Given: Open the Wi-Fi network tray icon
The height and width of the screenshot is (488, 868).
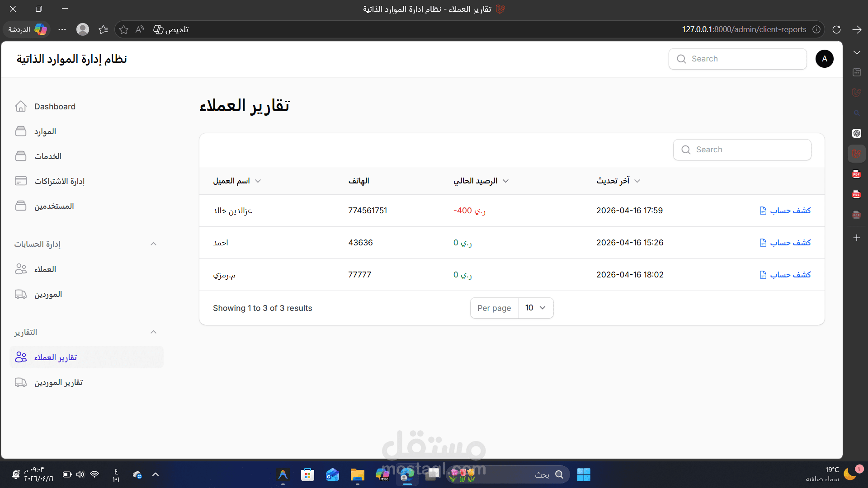Looking at the screenshot, I should tap(94, 474).
